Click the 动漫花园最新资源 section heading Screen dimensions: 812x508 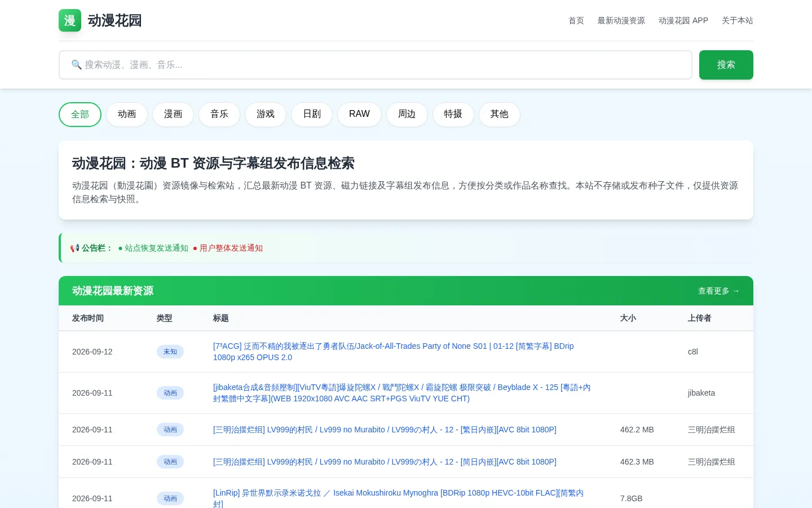113,291
